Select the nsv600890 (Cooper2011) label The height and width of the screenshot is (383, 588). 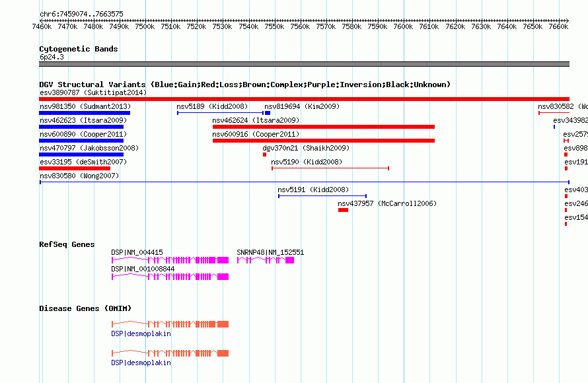(83, 134)
